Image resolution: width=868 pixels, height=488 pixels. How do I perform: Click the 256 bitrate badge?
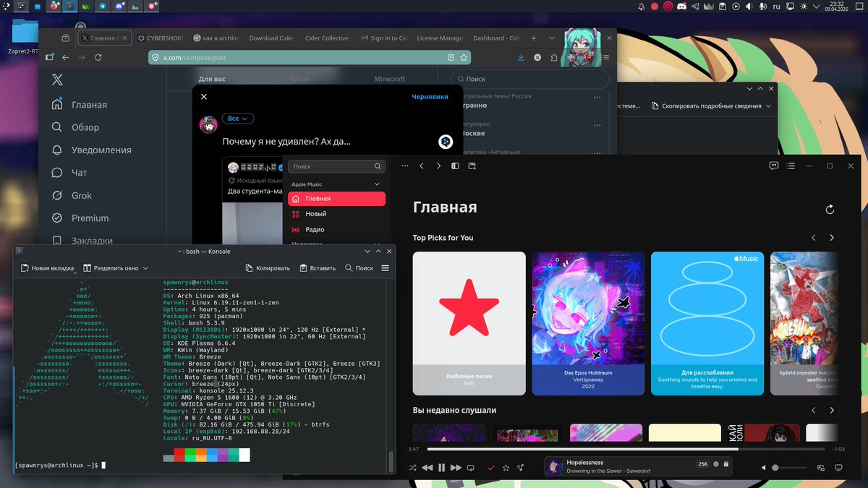[x=702, y=464]
